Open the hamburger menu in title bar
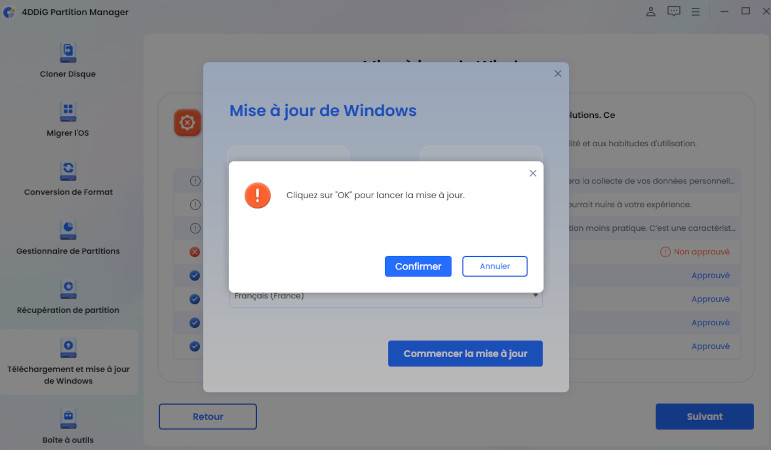The height and width of the screenshot is (450, 771). coord(695,11)
